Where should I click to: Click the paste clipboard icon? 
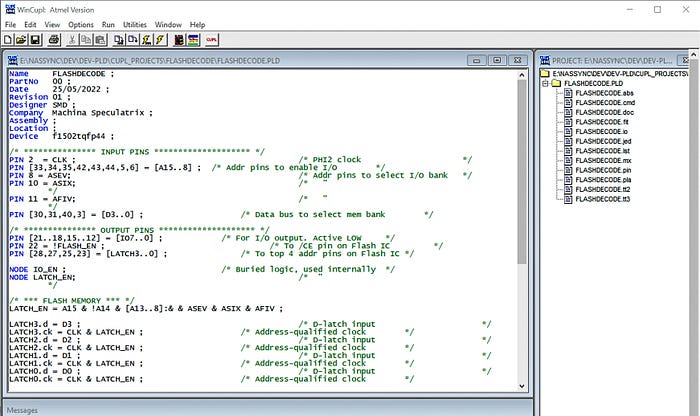(100, 40)
